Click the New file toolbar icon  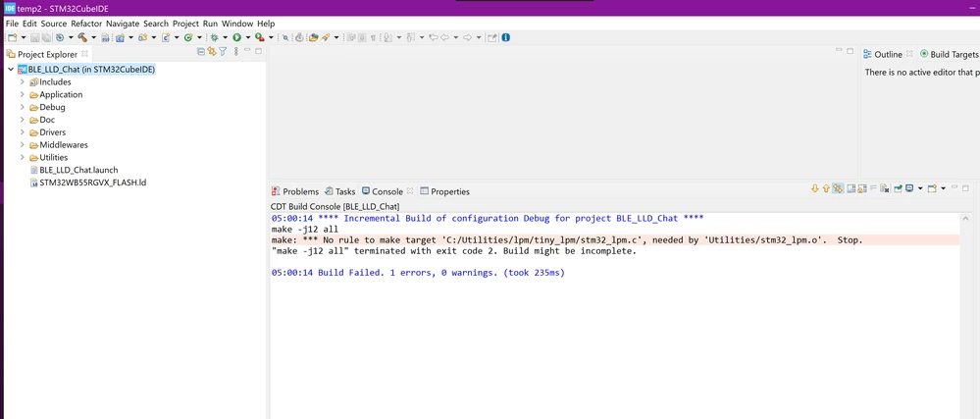point(13,37)
